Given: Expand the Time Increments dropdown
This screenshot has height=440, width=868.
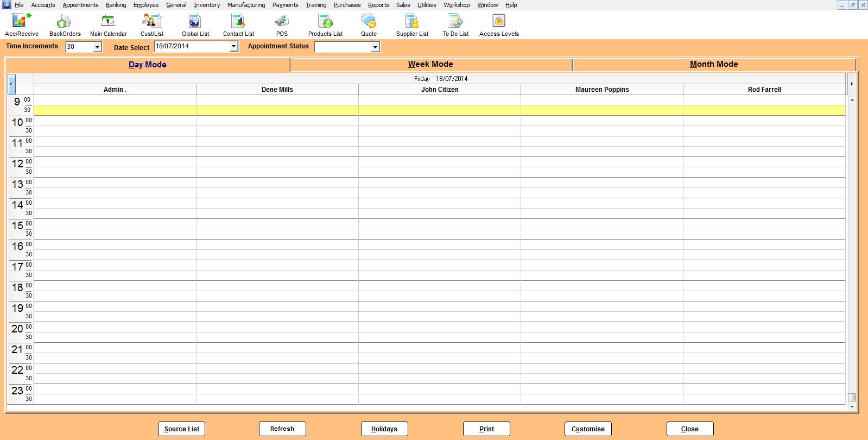Looking at the screenshot, I should (97, 47).
